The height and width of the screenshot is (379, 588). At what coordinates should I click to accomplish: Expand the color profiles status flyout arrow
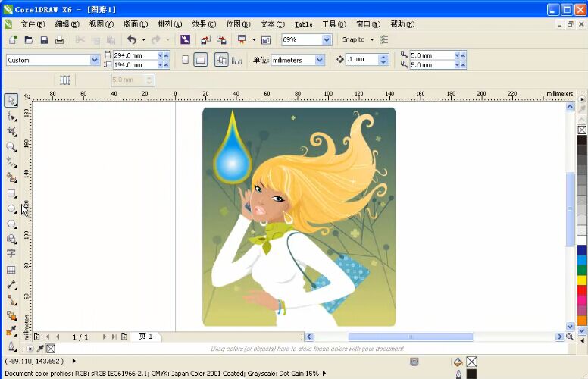324,374
